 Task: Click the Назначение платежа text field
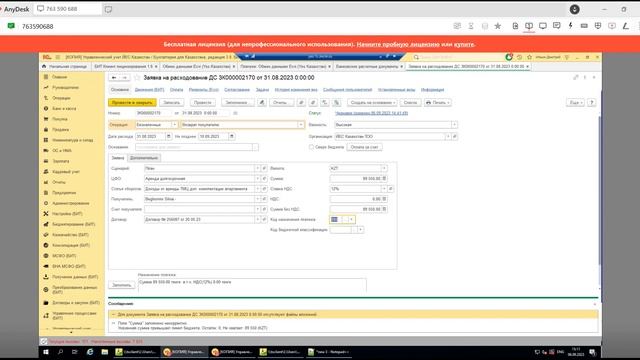click(252, 285)
